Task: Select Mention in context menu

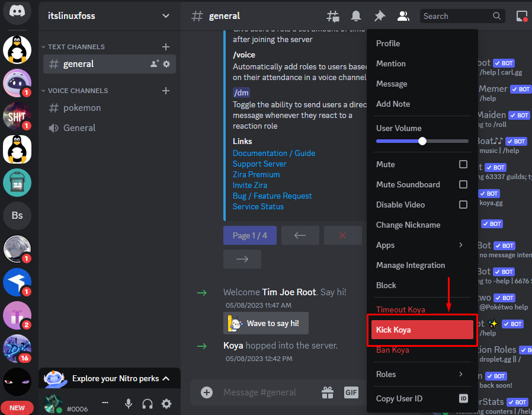Action: (x=422, y=63)
